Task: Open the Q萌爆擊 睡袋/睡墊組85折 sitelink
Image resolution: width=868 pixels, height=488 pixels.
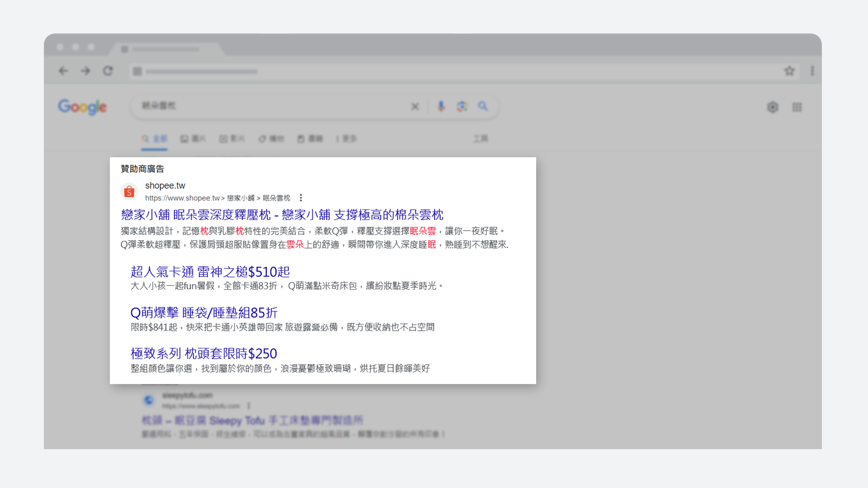Action: pos(203,313)
